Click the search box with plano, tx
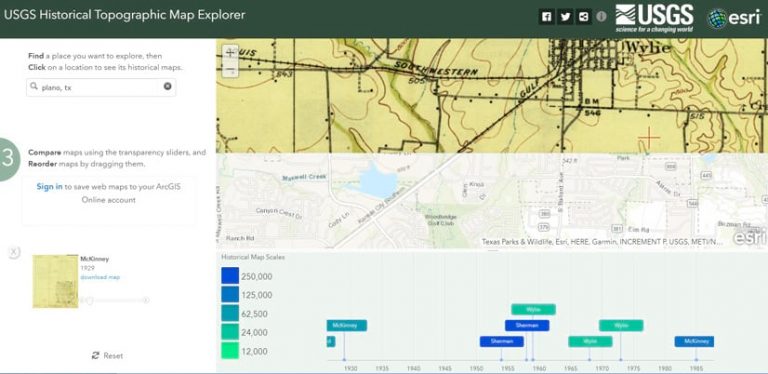 pyautogui.click(x=101, y=87)
